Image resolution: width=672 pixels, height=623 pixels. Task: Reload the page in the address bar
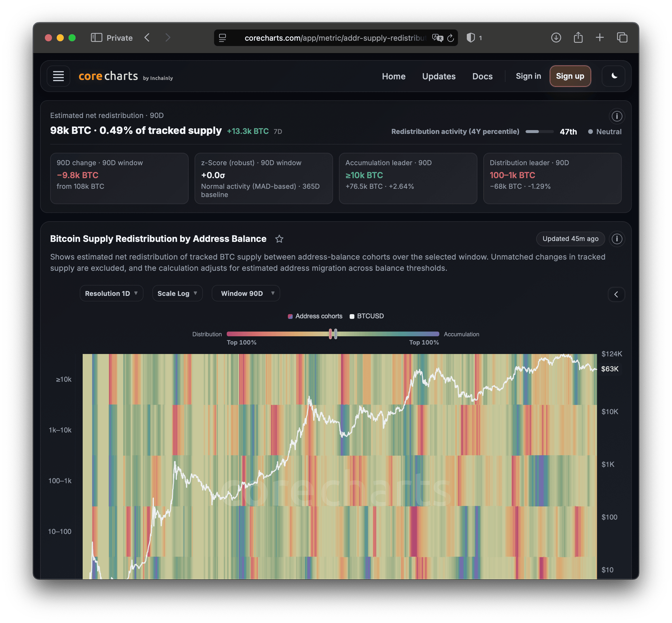point(450,38)
